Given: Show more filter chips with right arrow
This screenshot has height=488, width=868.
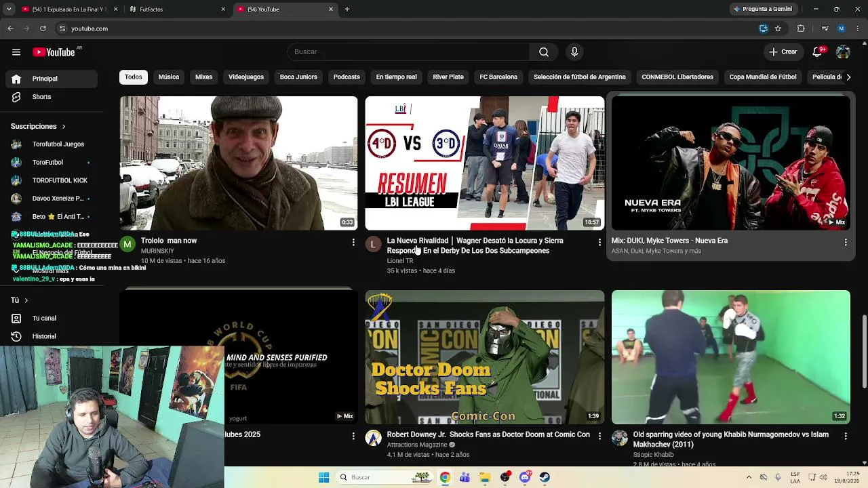Looking at the screenshot, I should pyautogui.click(x=848, y=77).
